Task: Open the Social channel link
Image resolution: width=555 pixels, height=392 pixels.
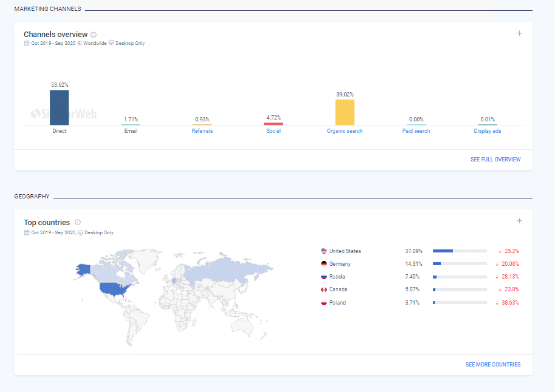Action: 273,131
